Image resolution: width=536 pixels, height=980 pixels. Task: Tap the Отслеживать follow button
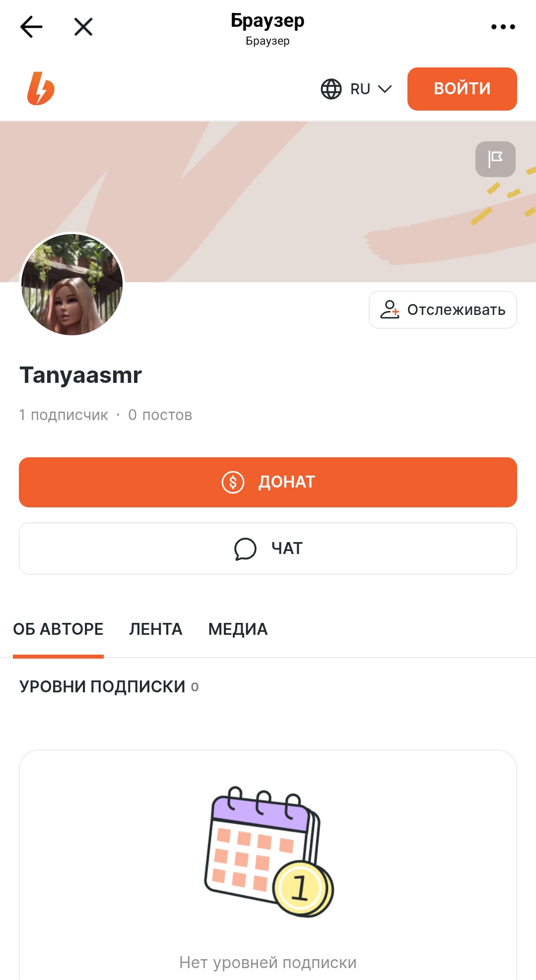pos(443,309)
